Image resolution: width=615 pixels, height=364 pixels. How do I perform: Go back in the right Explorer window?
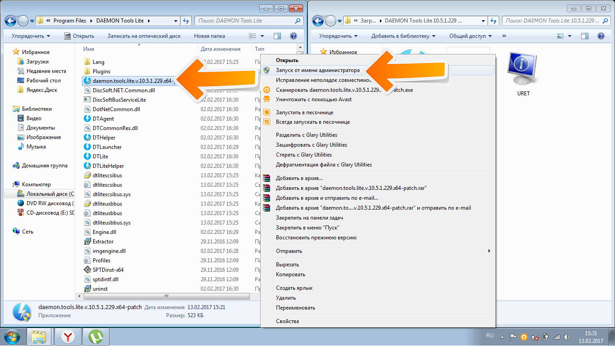[x=318, y=21]
